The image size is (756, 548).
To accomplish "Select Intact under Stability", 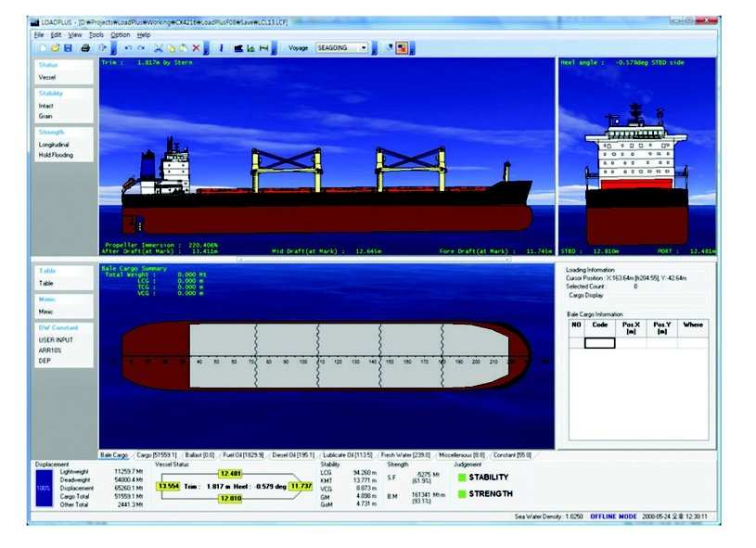I will click(x=46, y=106).
